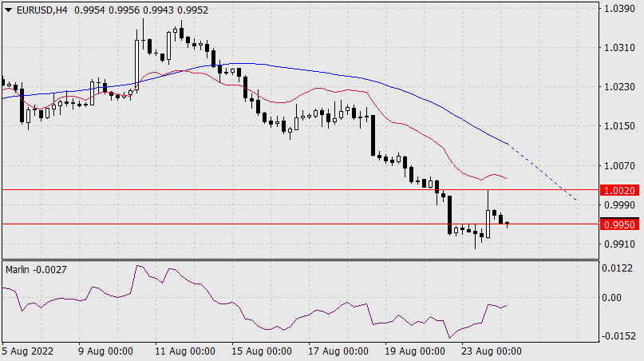Screen dimensions: 644x361
Task: Select the 1.0310 price scale value
Action: pyautogui.click(x=619, y=48)
